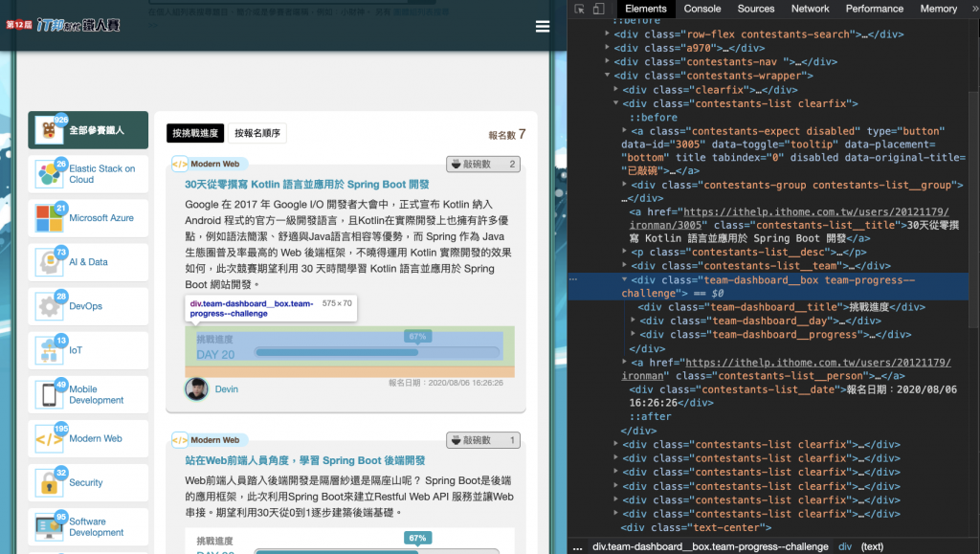
Task: Expand the contestants-list__desc paragraph node
Action: pos(624,252)
